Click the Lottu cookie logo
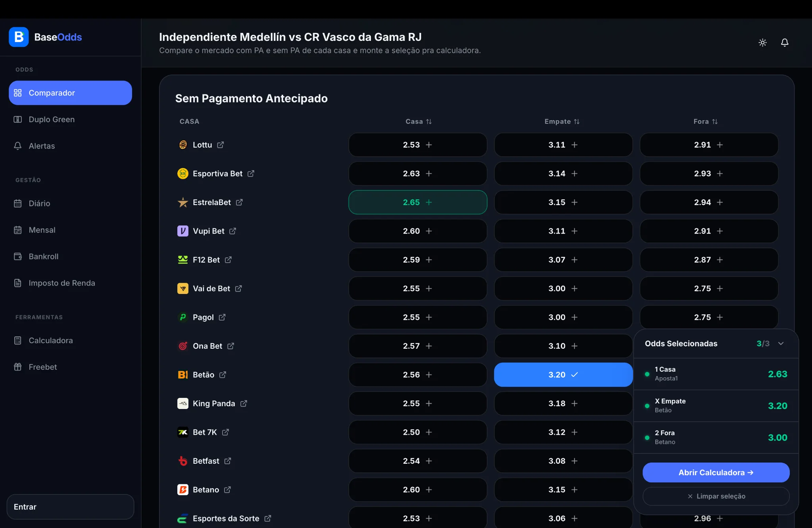 [183, 145]
